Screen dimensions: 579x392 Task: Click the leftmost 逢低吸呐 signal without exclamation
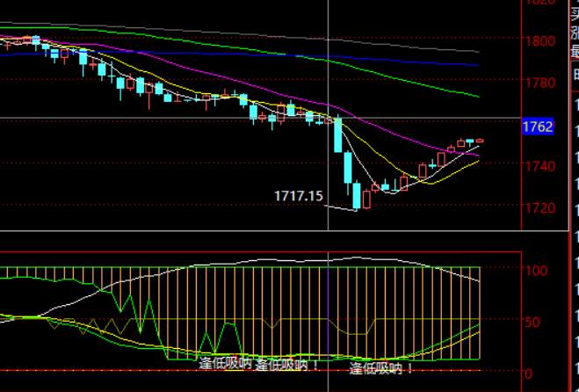coord(225,364)
